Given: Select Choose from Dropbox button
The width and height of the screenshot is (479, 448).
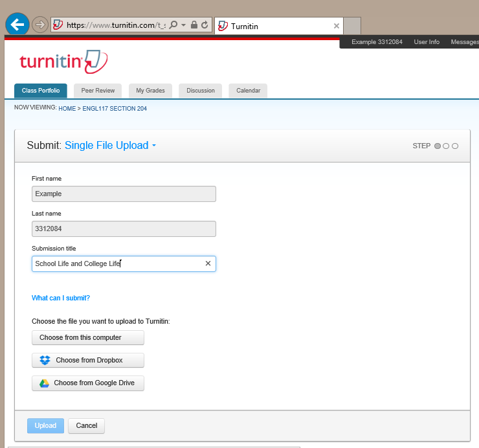Looking at the screenshot, I should tap(88, 360).
